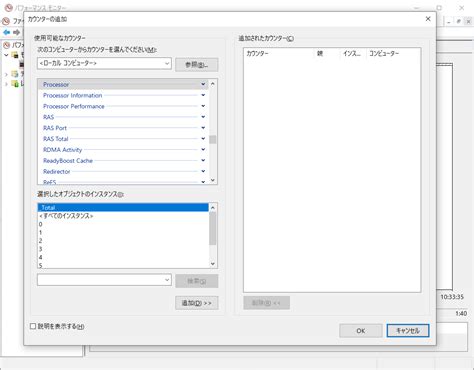
Task: Expand the RAS Port counter group
Action: [x=203, y=128]
